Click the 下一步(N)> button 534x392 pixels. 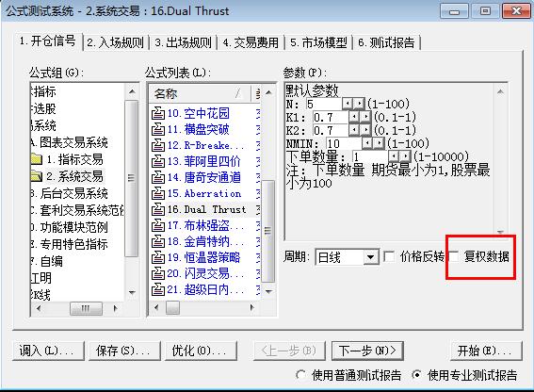367,351
